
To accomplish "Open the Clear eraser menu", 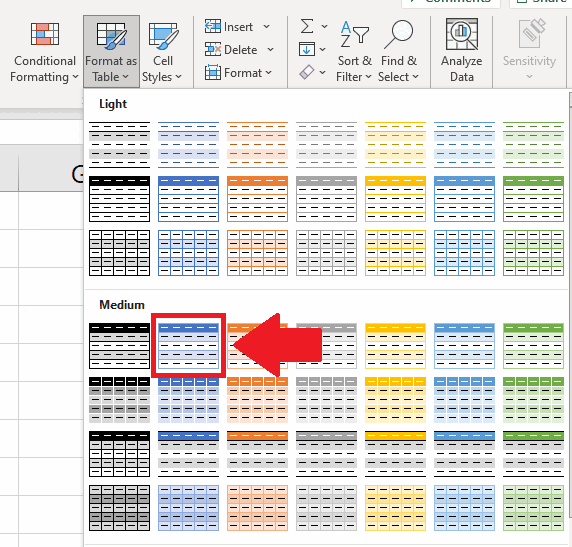I will (312, 72).
